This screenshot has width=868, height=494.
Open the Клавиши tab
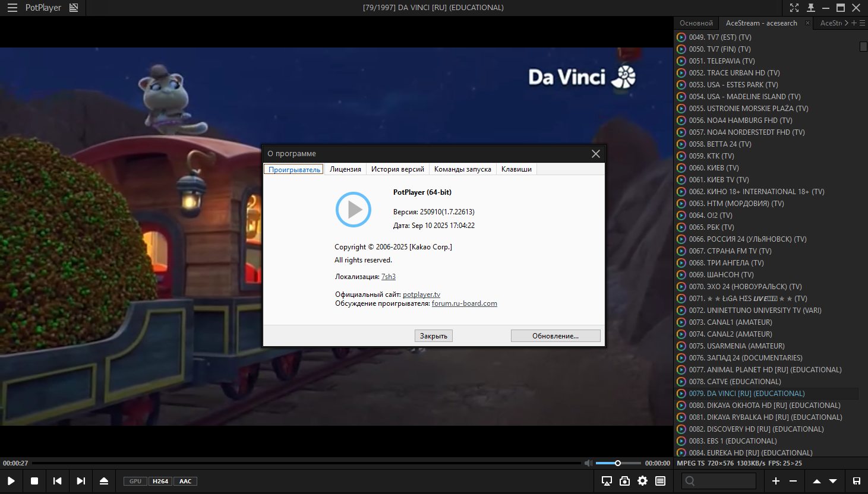(516, 169)
